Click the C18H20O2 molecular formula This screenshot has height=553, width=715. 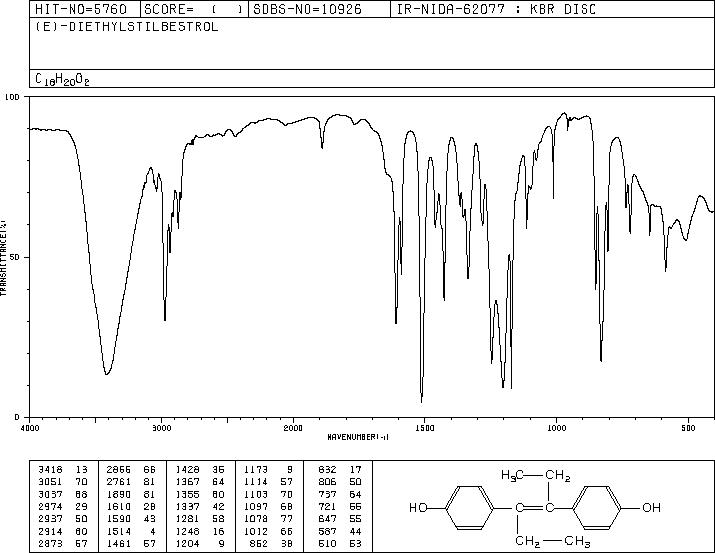coord(62,79)
